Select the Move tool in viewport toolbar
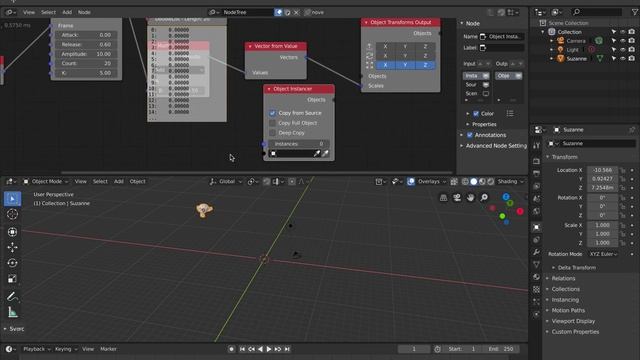This screenshot has width=640, height=360. tap(12, 247)
